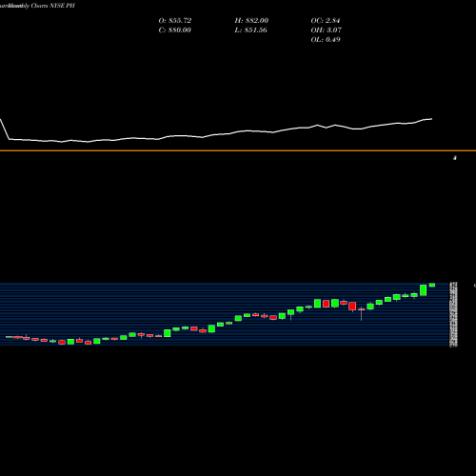Select the high price H: 882.00 value
This screenshot has width=476, height=476.
click(x=251, y=21)
